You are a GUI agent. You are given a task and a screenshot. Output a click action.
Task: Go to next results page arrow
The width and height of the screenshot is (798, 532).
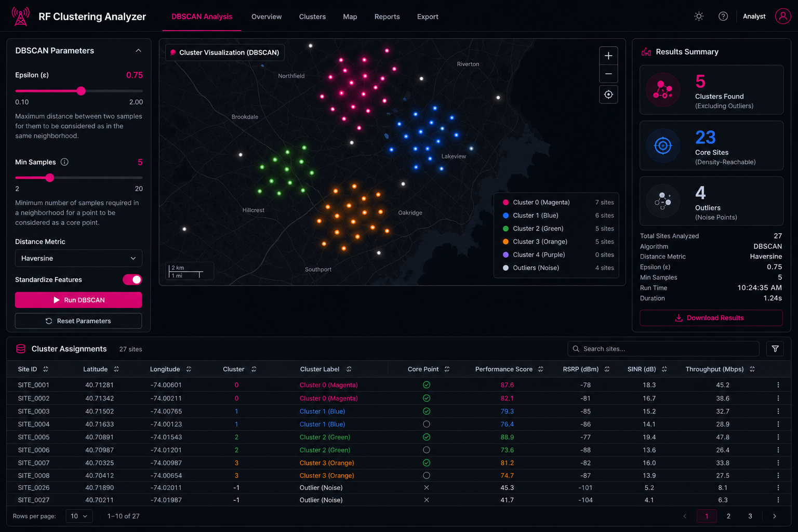(774, 516)
